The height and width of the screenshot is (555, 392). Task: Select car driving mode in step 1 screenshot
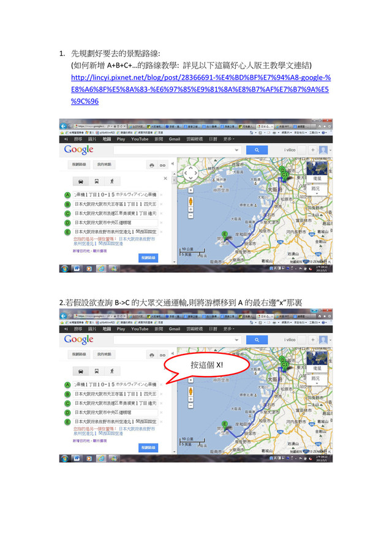(81, 182)
